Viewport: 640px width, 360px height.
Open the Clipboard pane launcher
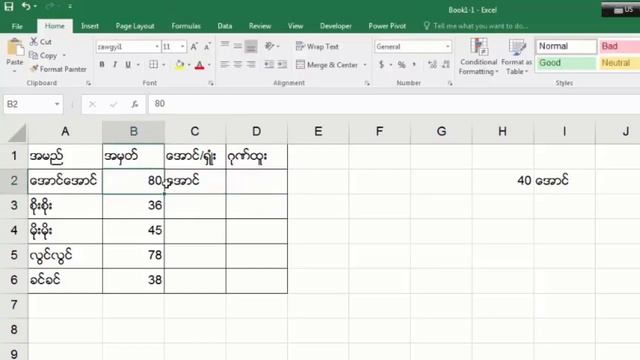point(89,83)
